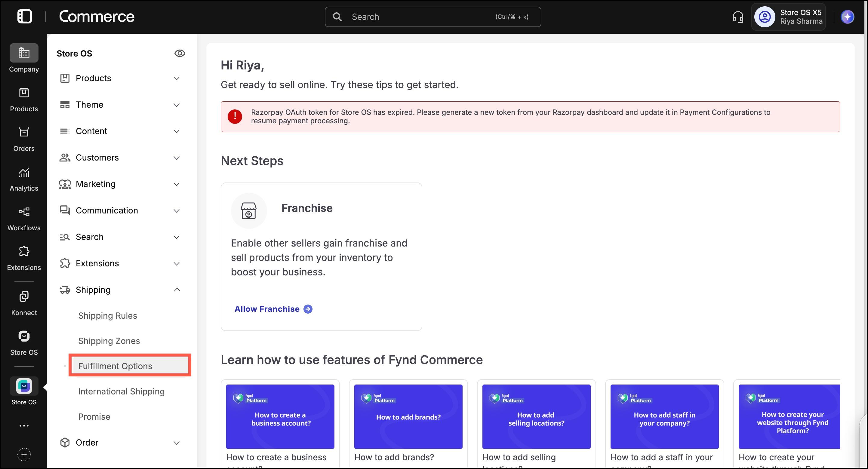868x469 pixels.
Task: Expand the Theme menu chevron
Action: 176,105
